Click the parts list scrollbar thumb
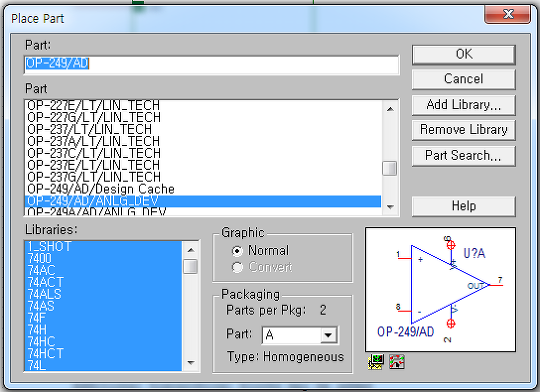Image resolution: width=540 pixels, height=392 pixels. point(390,168)
